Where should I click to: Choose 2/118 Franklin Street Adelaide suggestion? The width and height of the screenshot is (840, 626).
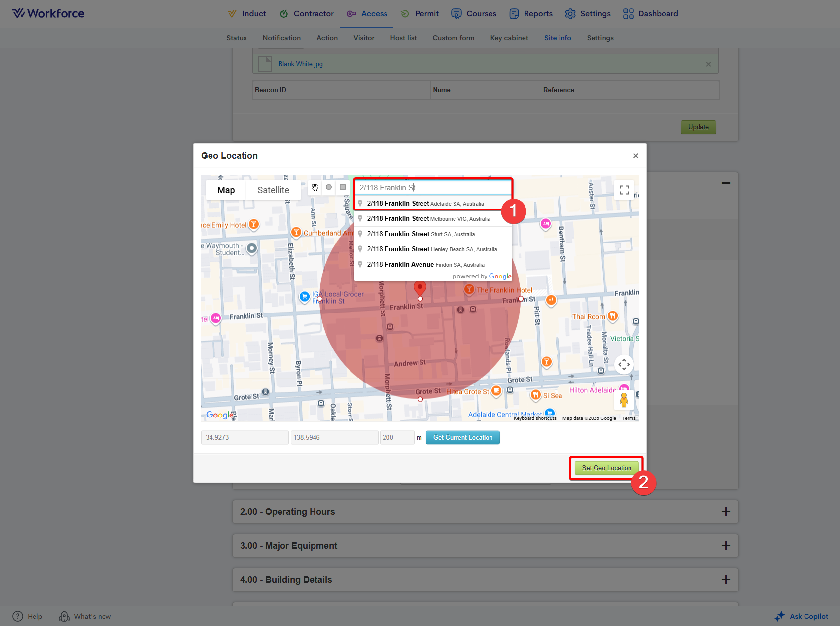(x=425, y=204)
